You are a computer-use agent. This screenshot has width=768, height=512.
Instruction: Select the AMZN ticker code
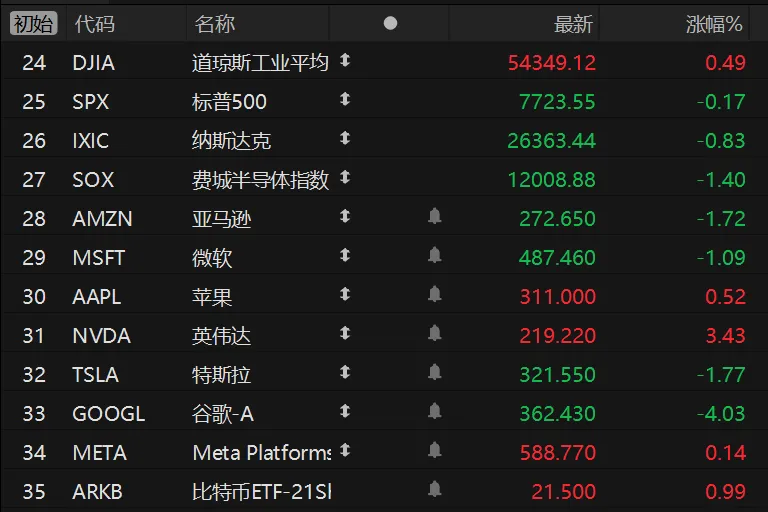tap(102, 219)
